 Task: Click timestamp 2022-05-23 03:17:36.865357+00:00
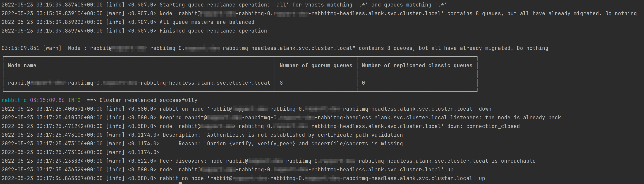(x=52, y=178)
